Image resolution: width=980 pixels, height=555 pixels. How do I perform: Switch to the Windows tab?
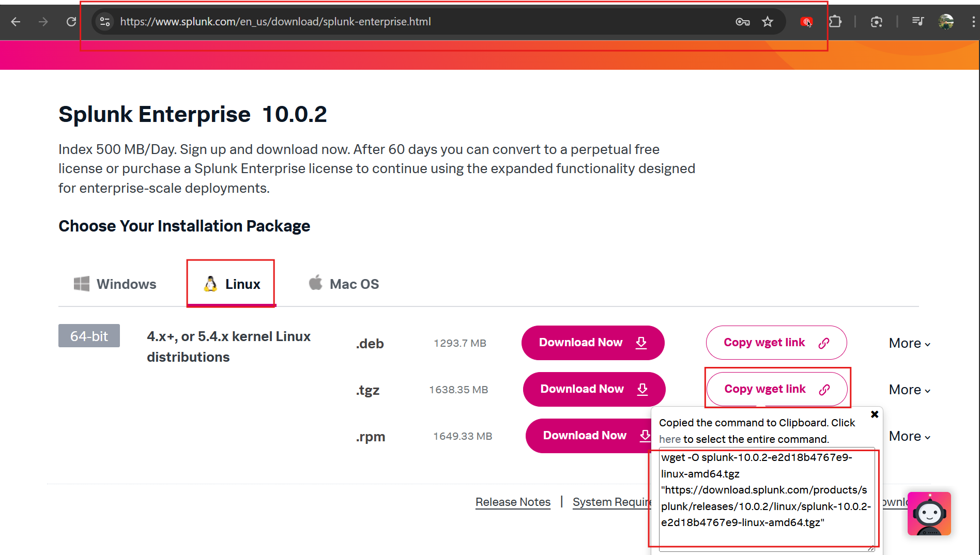[115, 284]
